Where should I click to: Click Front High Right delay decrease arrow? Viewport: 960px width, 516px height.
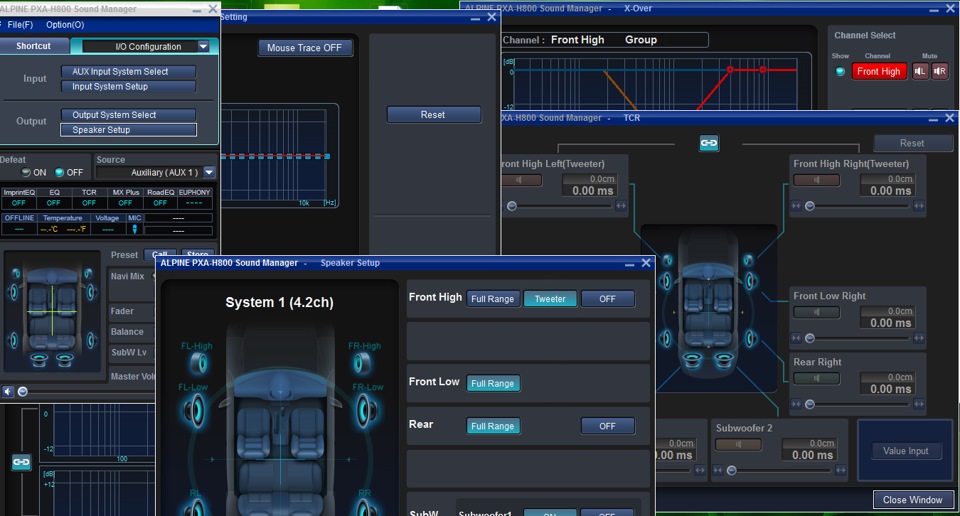[x=796, y=206]
